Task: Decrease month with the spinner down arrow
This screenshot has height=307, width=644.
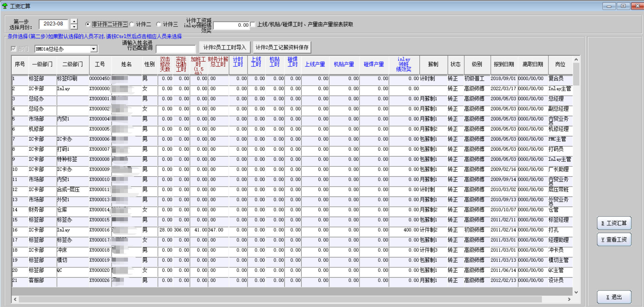Action: [x=74, y=27]
